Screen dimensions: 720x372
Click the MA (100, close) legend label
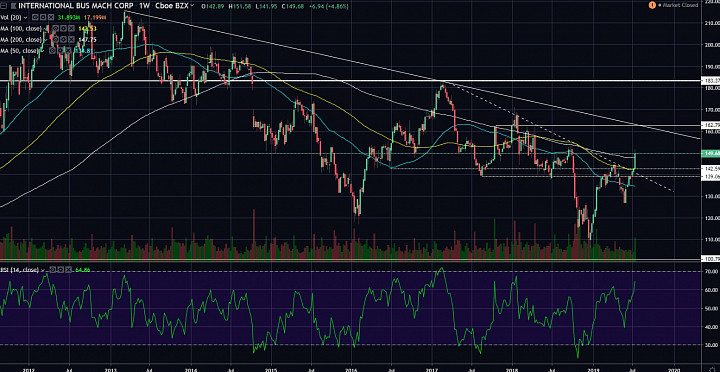21,28
